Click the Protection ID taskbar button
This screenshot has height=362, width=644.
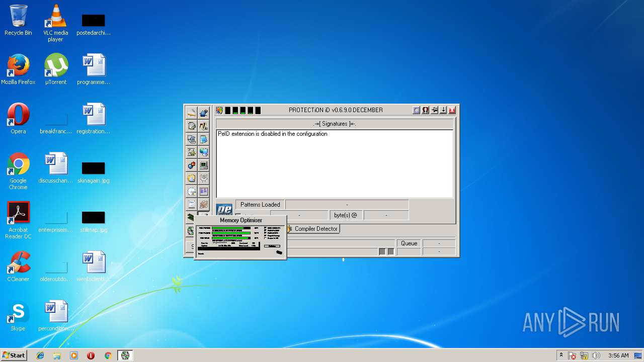click(125, 355)
